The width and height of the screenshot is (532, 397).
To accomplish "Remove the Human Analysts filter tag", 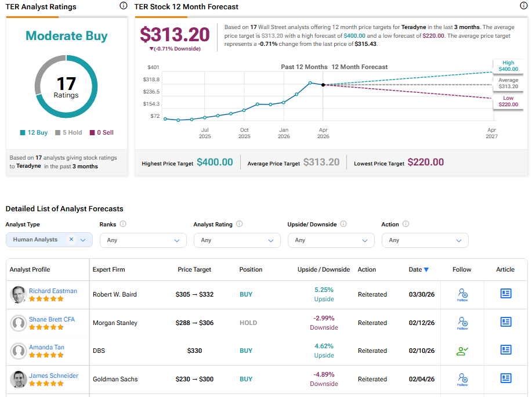I will (x=71, y=240).
